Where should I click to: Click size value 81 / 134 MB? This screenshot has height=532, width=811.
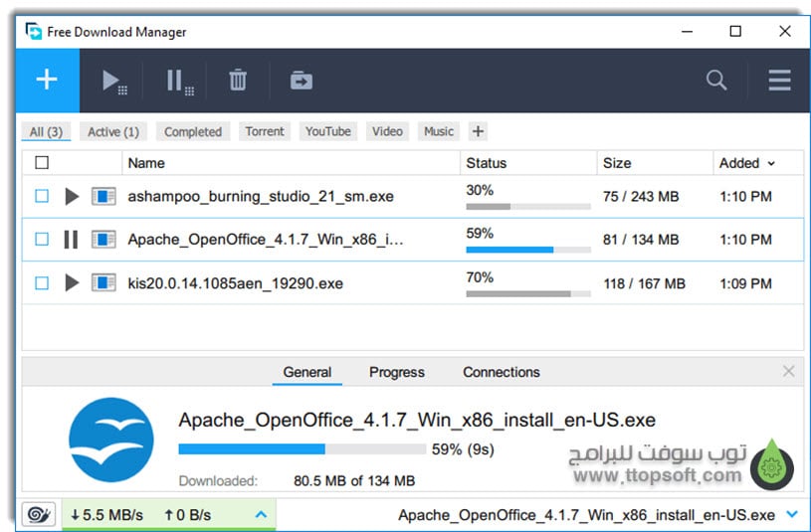[641, 240]
